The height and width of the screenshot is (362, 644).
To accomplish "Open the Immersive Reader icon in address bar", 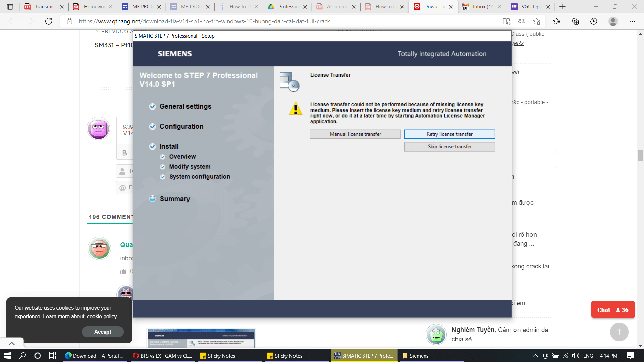I will tap(506, 21).
